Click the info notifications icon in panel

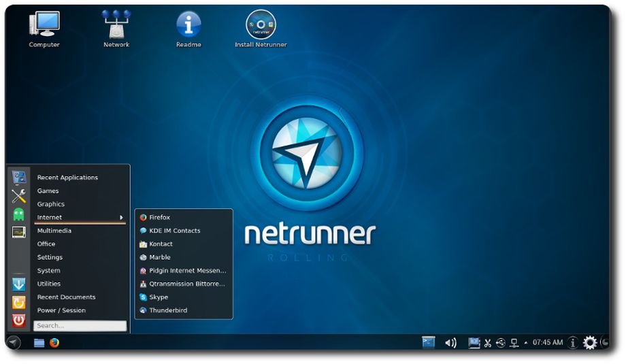(x=572, y=342)
